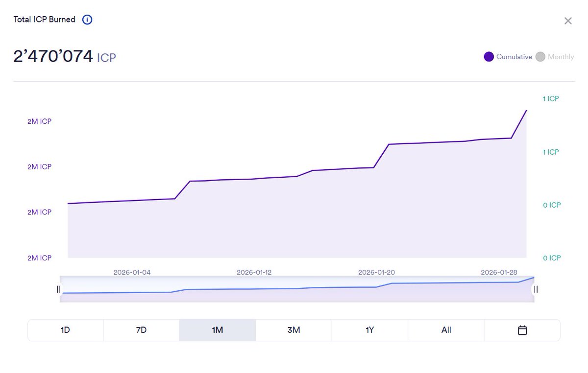Switch to the 3M time range tab
Screen dimensions: 588x373
coord(294,330)
